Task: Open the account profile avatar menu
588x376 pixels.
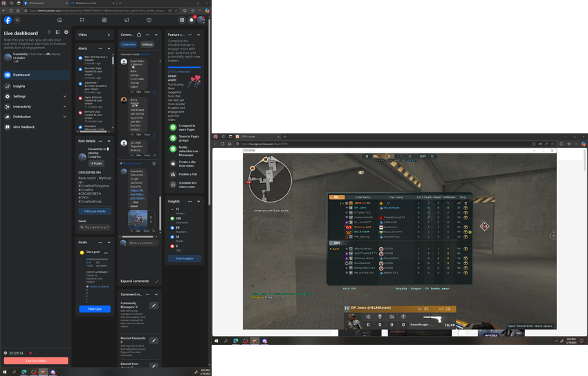Action: pos(201,20)
